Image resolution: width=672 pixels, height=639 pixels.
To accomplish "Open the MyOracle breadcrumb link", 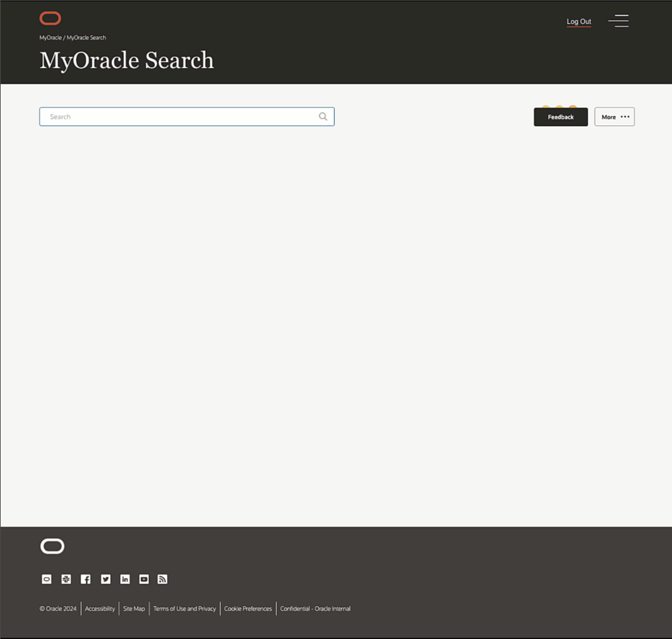I will (x=50, y=37).
